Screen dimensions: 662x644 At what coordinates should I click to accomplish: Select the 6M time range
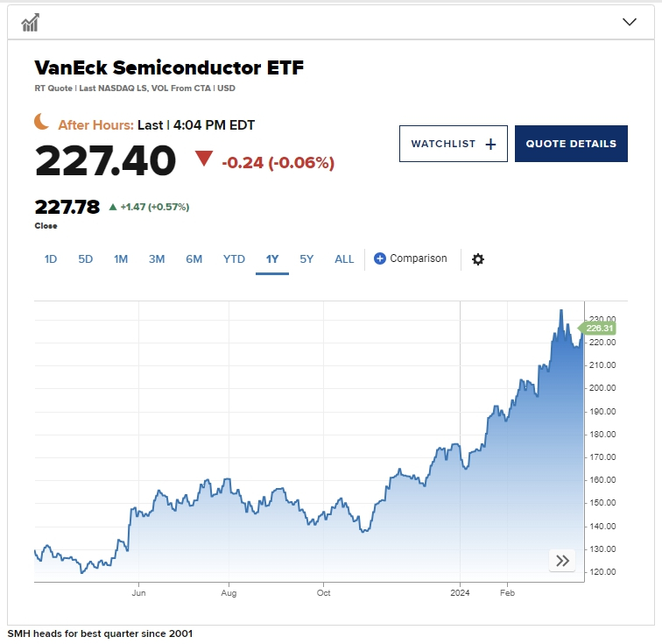coord(194,259)
